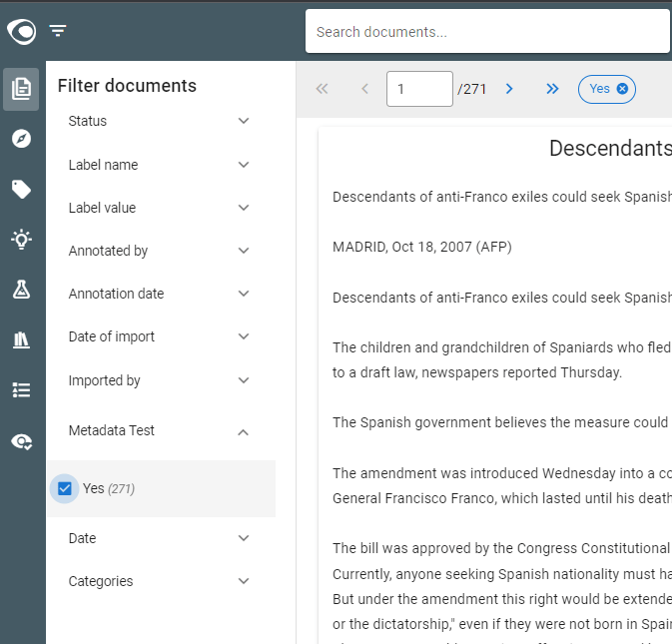Image resolution: width=672 pixels, height=644 pixels.
Task: Open the library books icon
Action: point(21,340)
